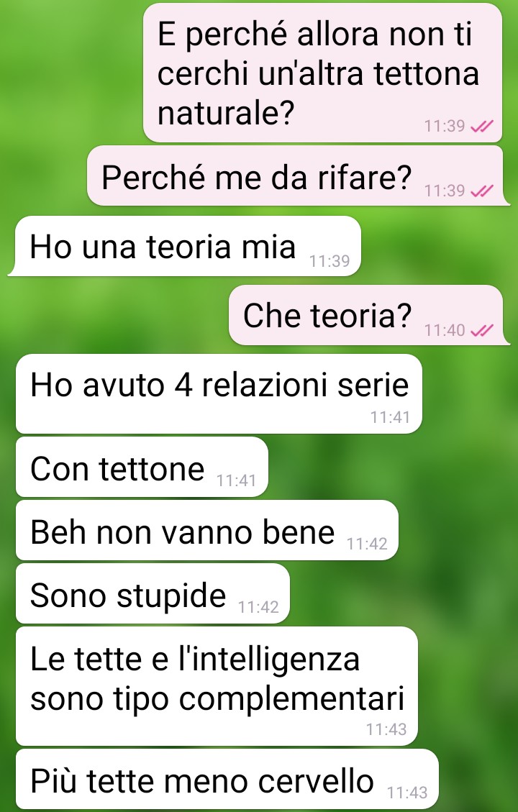
Task: Tap double checkmark beside 'Che teoria?' message
Action: 481,330
